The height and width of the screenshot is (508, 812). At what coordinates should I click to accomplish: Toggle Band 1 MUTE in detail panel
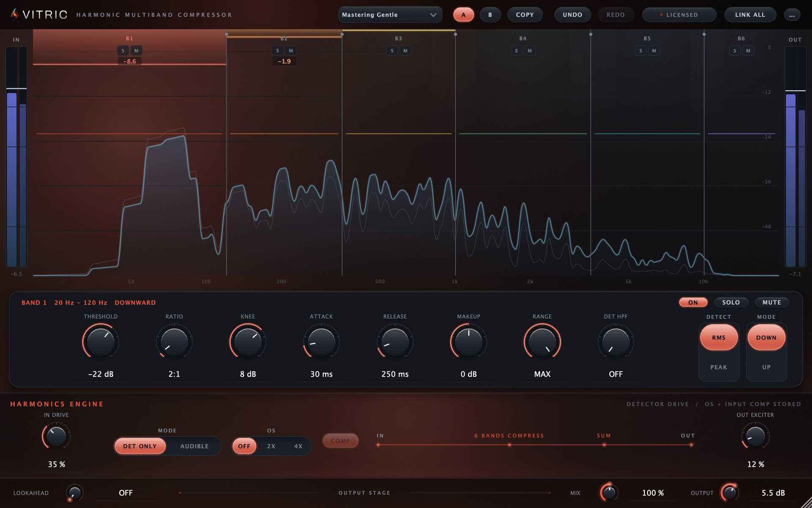771,302
